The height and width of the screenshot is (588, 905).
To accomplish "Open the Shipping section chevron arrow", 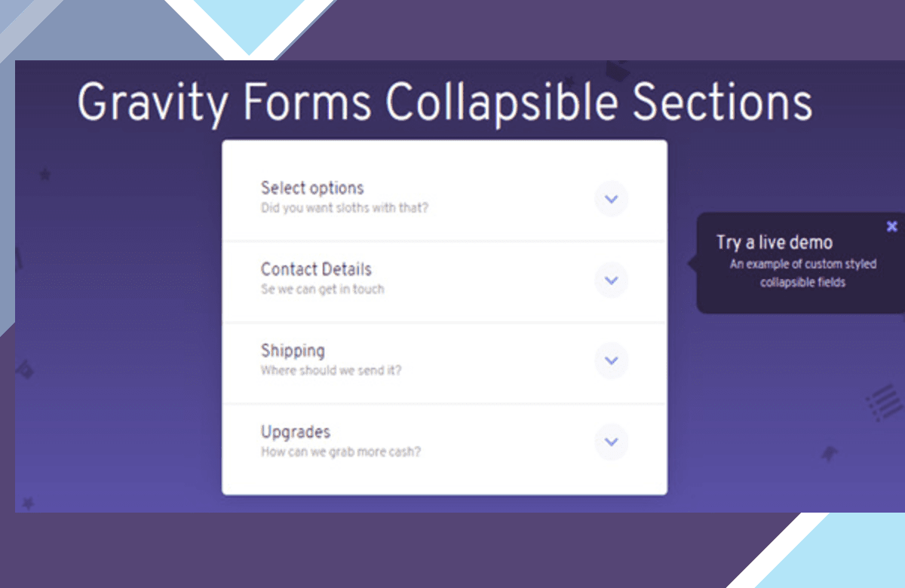I will 611,361.
